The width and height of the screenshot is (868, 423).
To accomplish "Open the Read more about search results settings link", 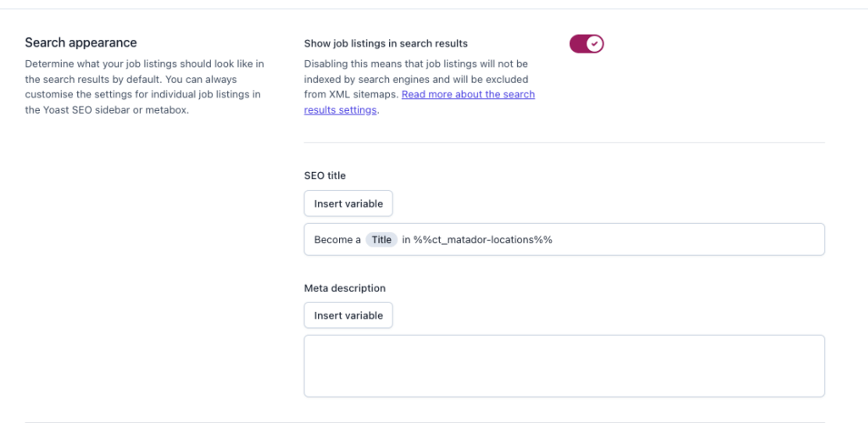I will (468, 94).
